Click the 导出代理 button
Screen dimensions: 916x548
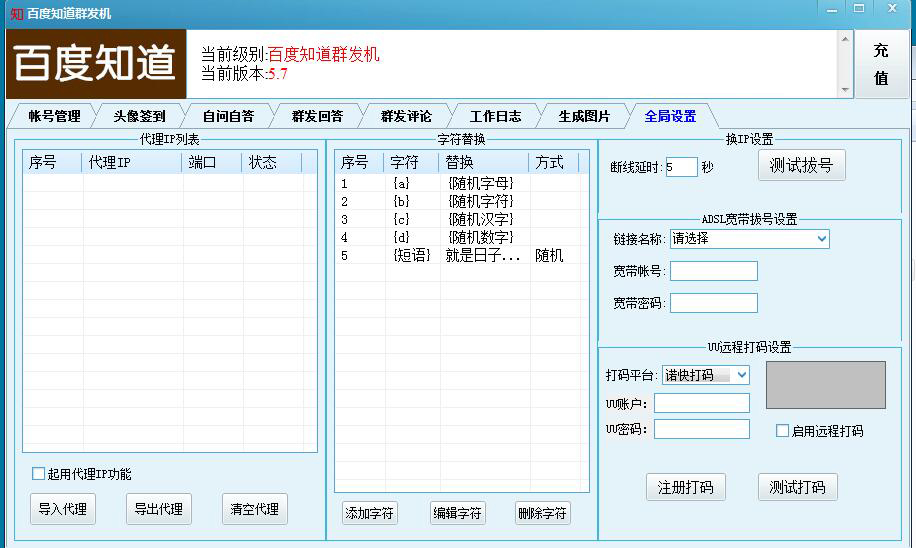(x=158, y=509)
